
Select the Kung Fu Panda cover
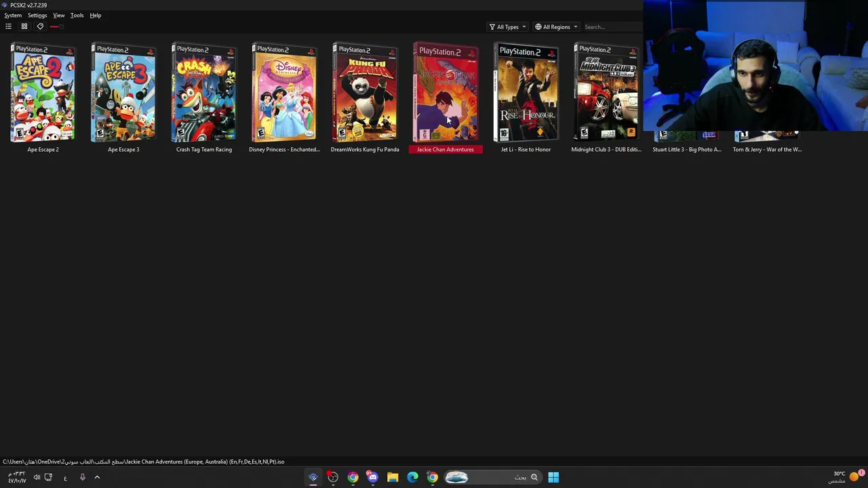coord(365,93)
